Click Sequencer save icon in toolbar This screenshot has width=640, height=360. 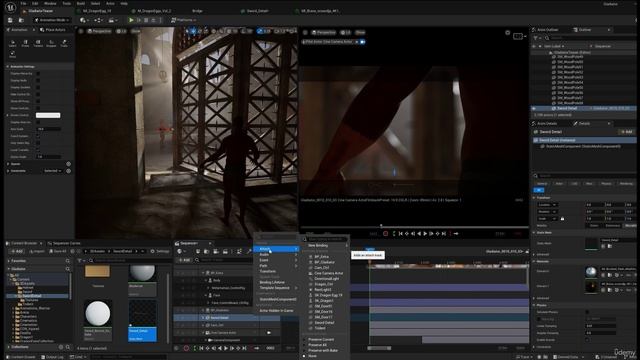198,251
